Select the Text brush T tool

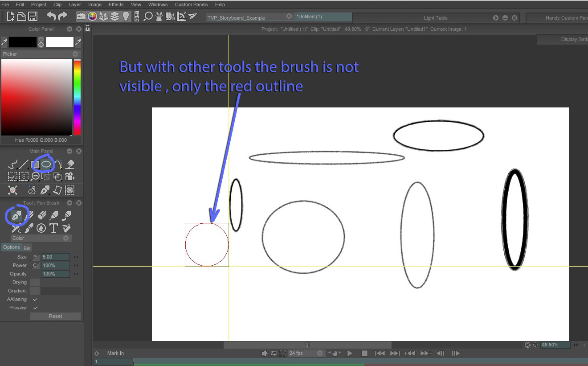click(x=54, y=228)
